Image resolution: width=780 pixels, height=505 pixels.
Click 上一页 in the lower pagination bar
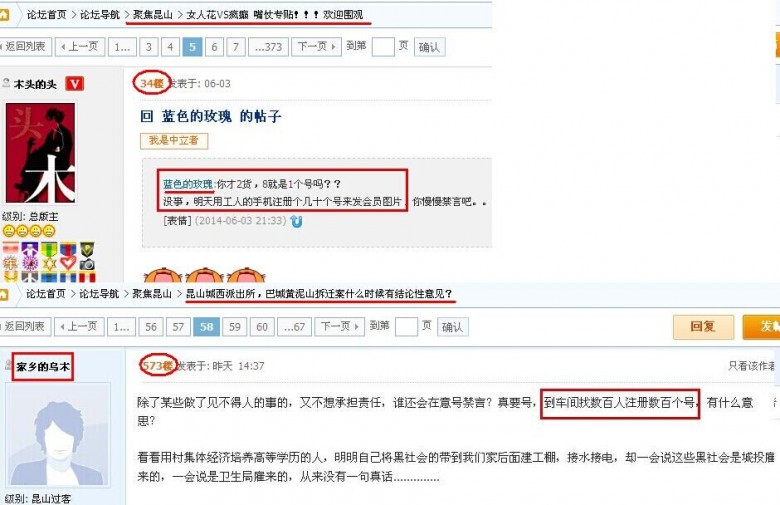80,326
